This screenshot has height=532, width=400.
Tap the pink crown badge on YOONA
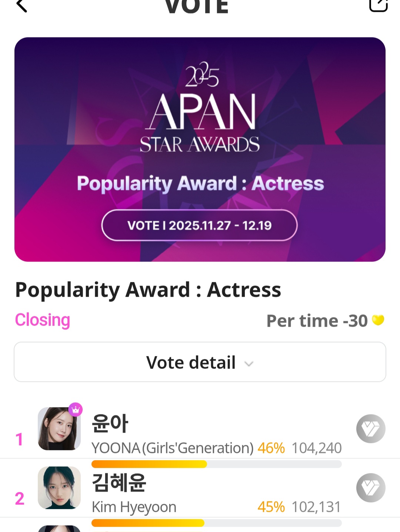tap(76, 410)
